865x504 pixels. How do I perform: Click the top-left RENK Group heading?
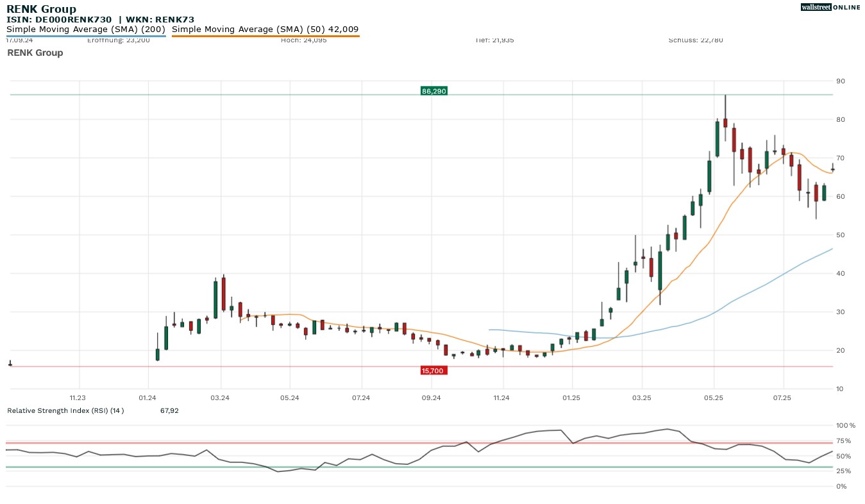click(x=41, y=9)
